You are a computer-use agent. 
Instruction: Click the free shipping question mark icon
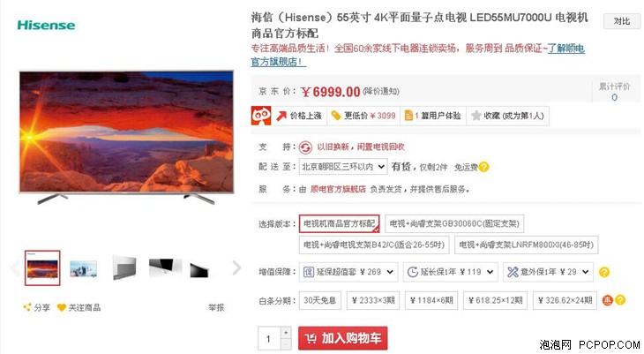(483, 167)
